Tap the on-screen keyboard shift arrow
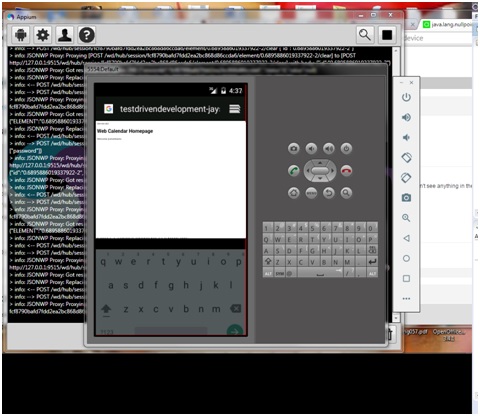This screenshot has width=480, height=416. (106, 309)
